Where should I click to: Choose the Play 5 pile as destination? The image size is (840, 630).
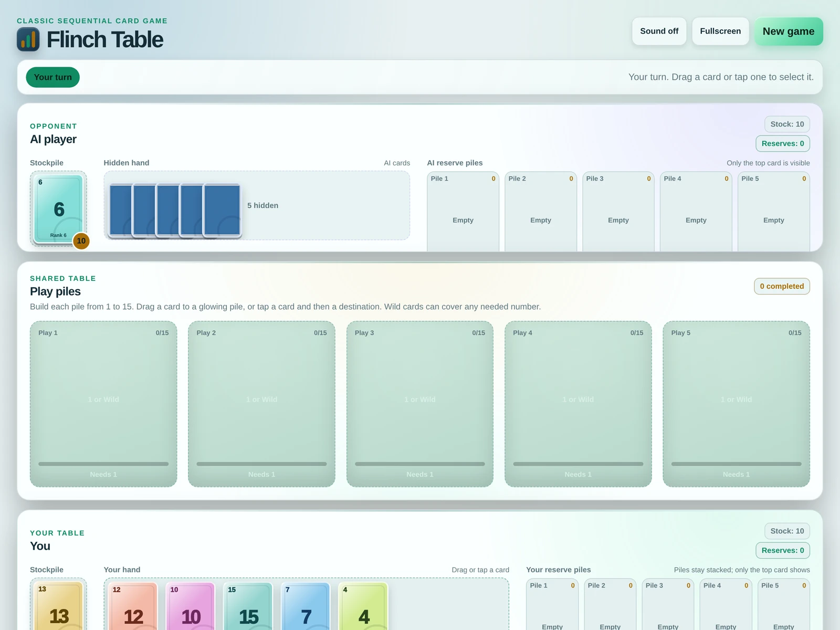pos(736,404)
